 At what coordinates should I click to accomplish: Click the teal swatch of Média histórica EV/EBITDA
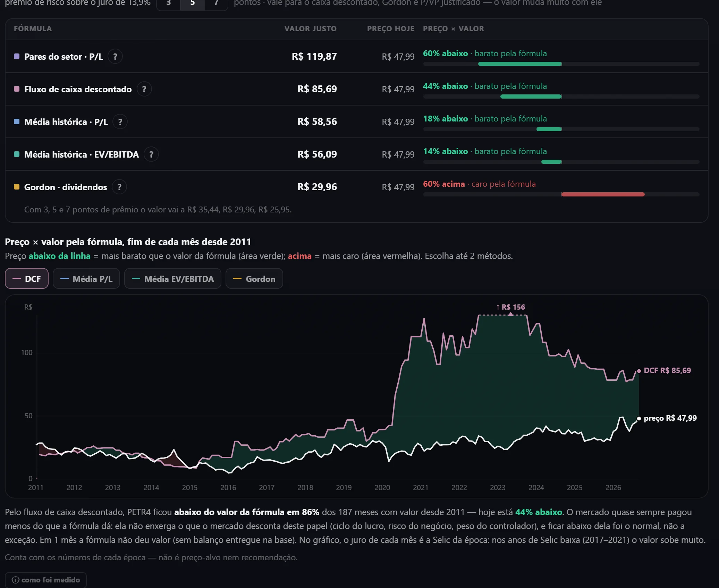pos(17,154)
